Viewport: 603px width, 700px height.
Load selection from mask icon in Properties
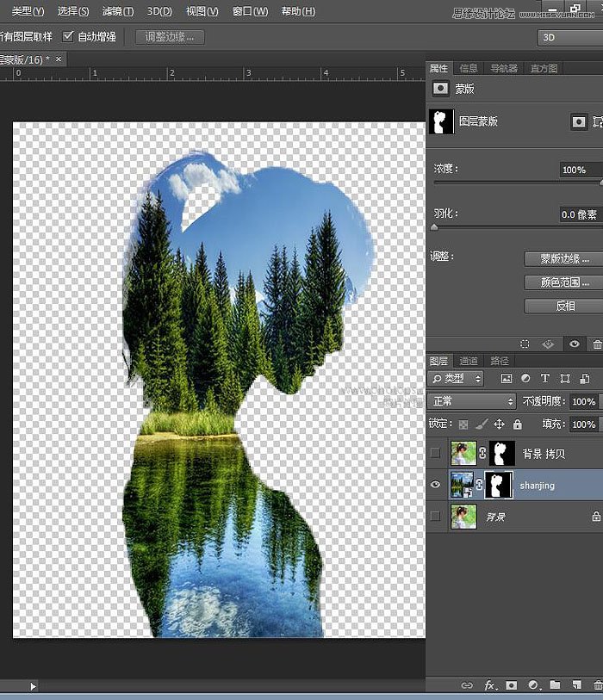pyautogui.click(x=525, y=344)
